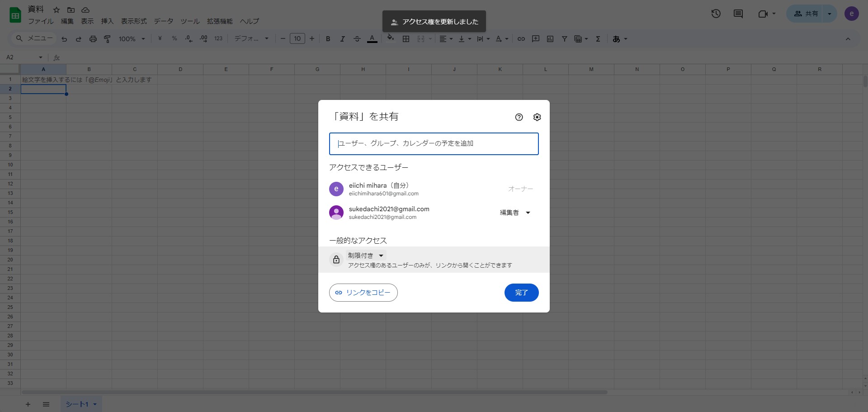
Task: Open comments icon in header
Action: pos(738,14)
